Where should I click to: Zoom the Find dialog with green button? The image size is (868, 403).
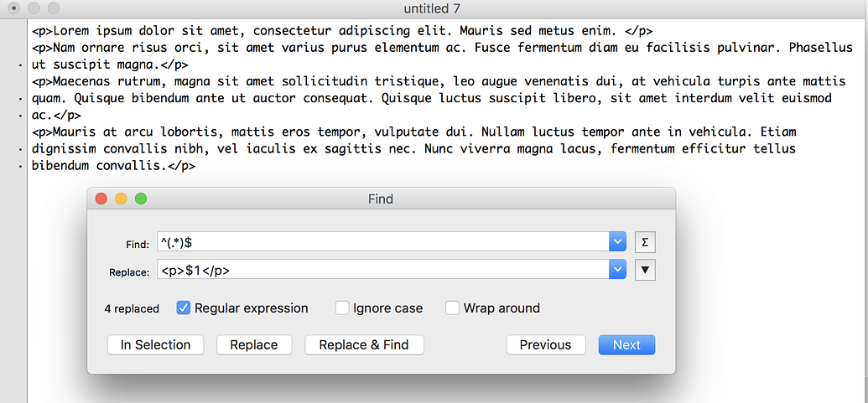141,199
